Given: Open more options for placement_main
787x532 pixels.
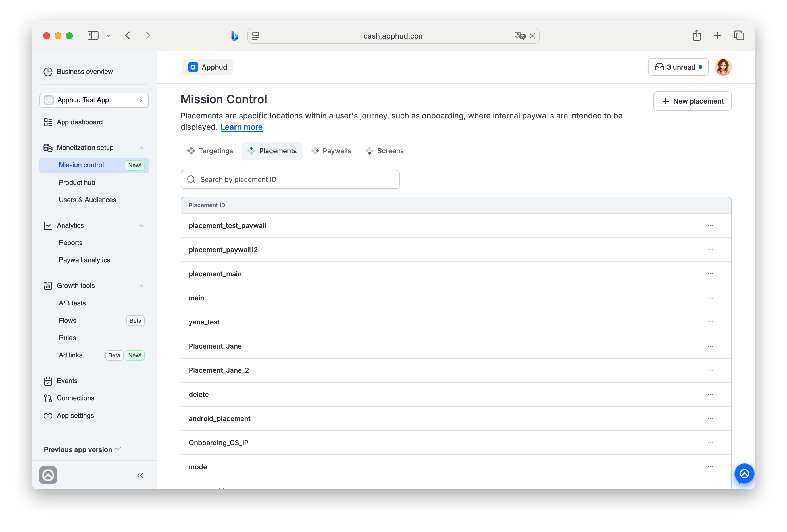Looking at the screenshot, I should [711, 273].
